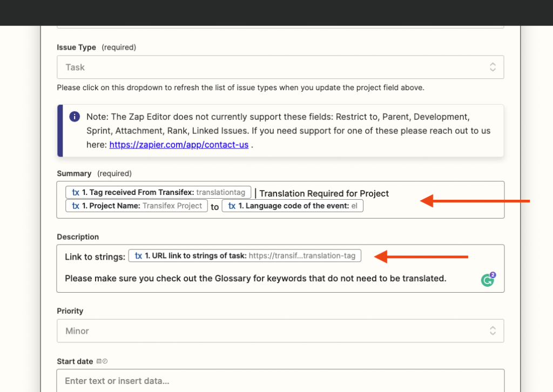The width and height of the screenshot is (553, 392).
Task: Click the Description text about the Glossary
Action: pos(255,279)
